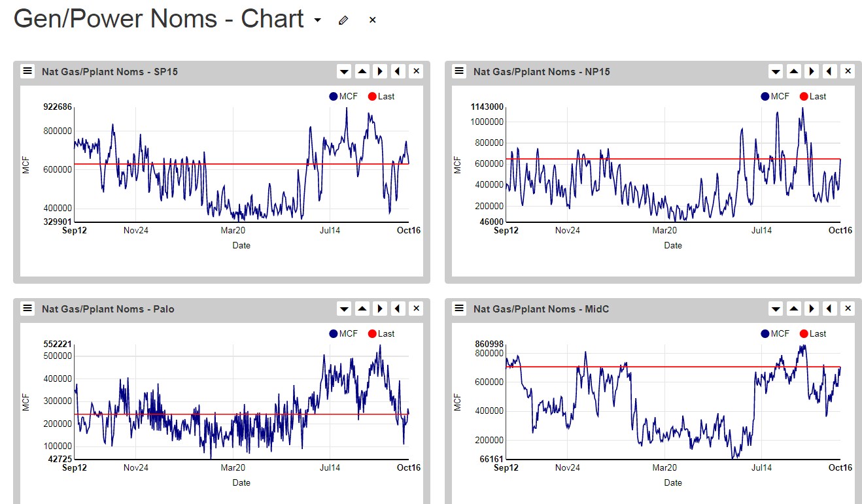Move Palo panel right with right arrow

tap(380, 309)
